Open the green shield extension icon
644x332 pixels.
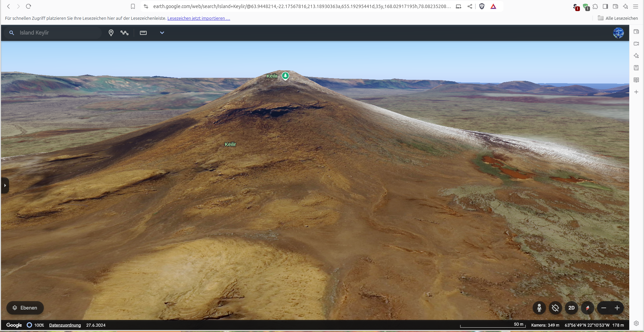click(x=586, y=7)
